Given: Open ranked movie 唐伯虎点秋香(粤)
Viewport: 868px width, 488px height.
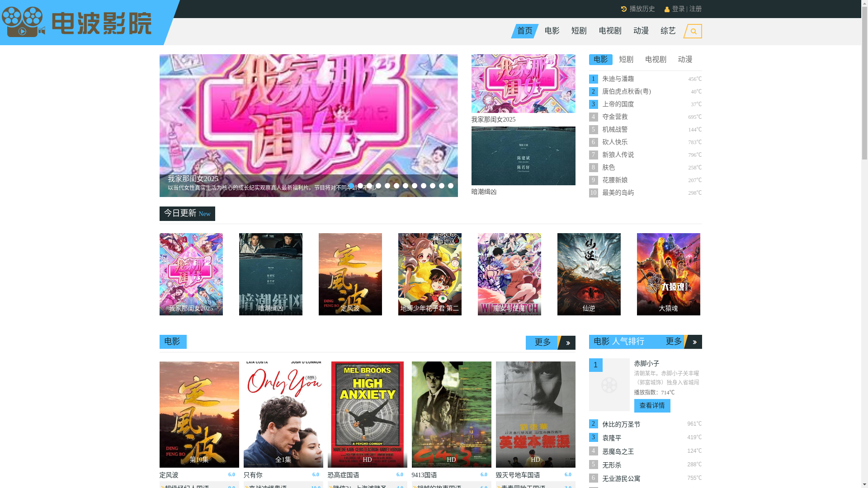Looking at the screenshot, I should pyautogui.click(x=627, y=92).
